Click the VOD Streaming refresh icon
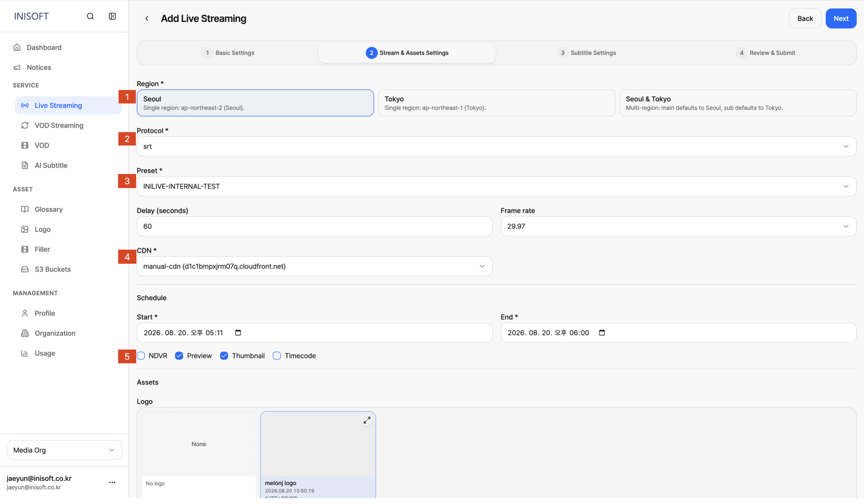The height and width of the screenshot is (504, 864). pos(25,125)
